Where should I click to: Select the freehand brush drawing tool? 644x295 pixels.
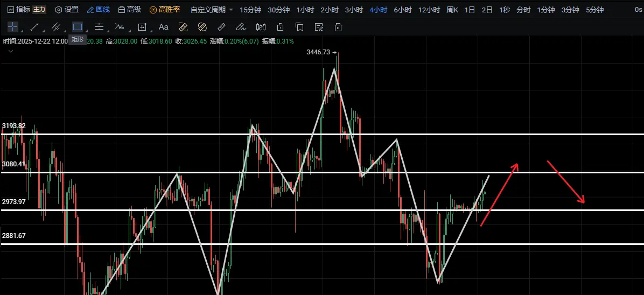[241, 27]
